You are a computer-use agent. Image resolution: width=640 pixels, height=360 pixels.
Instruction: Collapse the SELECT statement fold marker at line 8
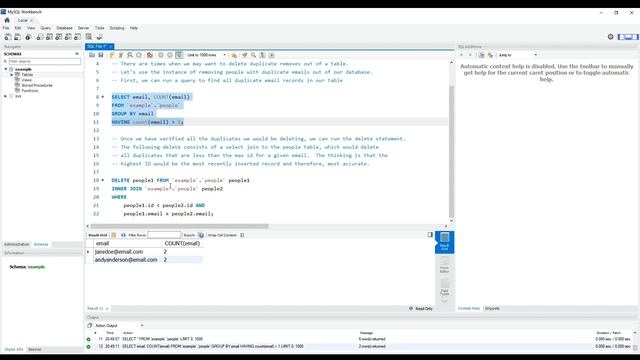(x=103, y=97)
